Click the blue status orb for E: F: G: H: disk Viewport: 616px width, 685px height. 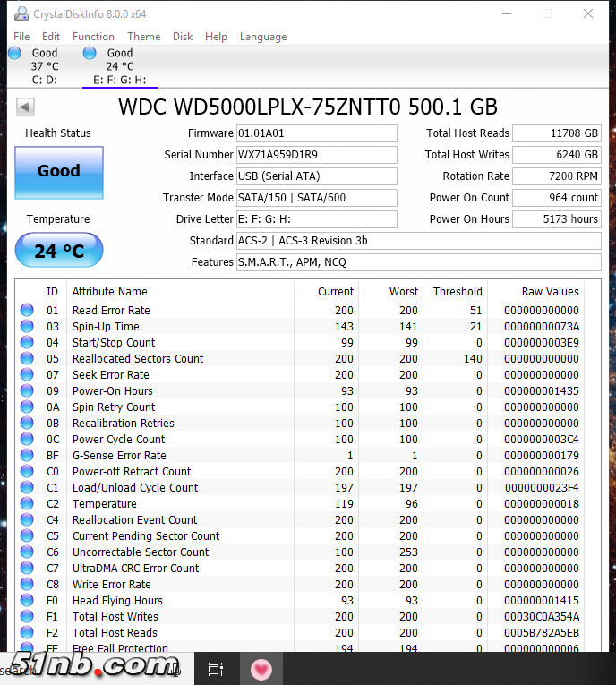pos(90,54)
